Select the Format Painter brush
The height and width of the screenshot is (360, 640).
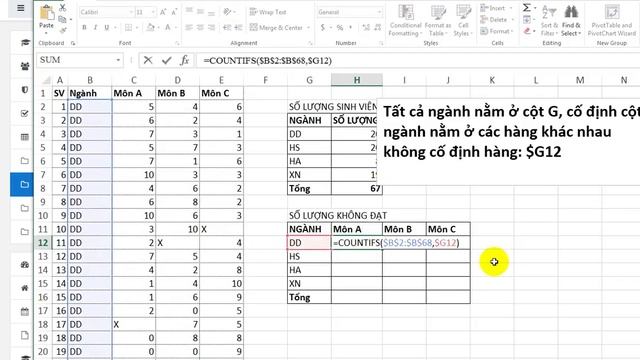[x=62, y=30]
